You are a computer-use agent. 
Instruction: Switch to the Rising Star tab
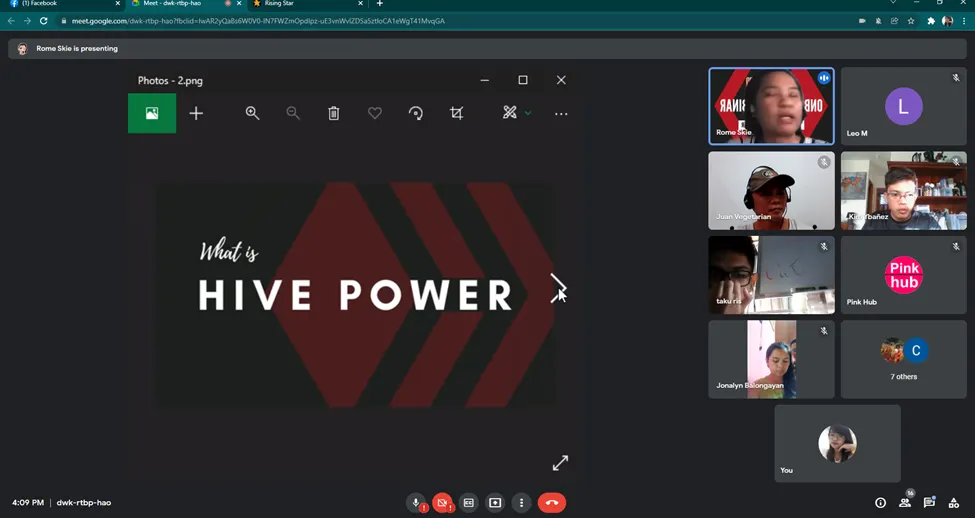pyautogui.click(x=307, y=4)
